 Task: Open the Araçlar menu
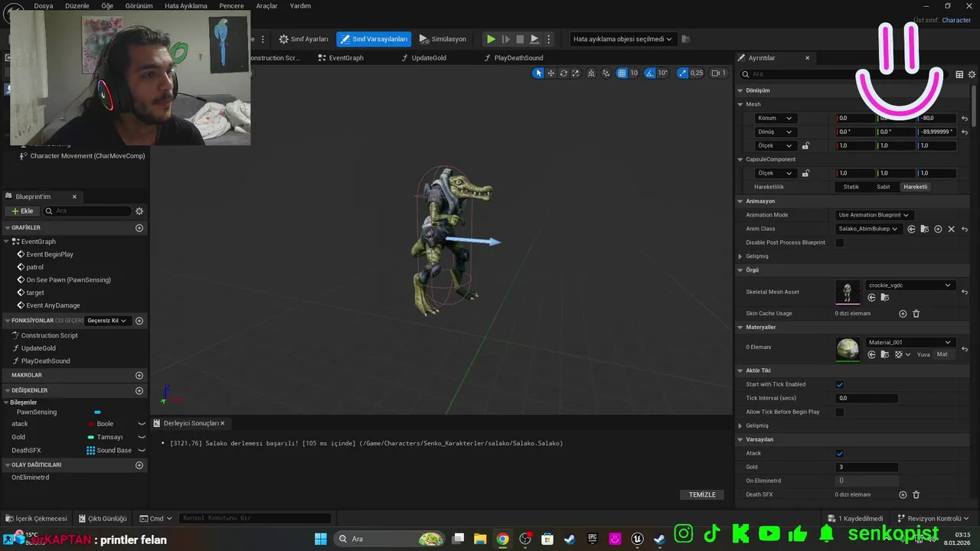pyautogui.click(x=266, y=5)
